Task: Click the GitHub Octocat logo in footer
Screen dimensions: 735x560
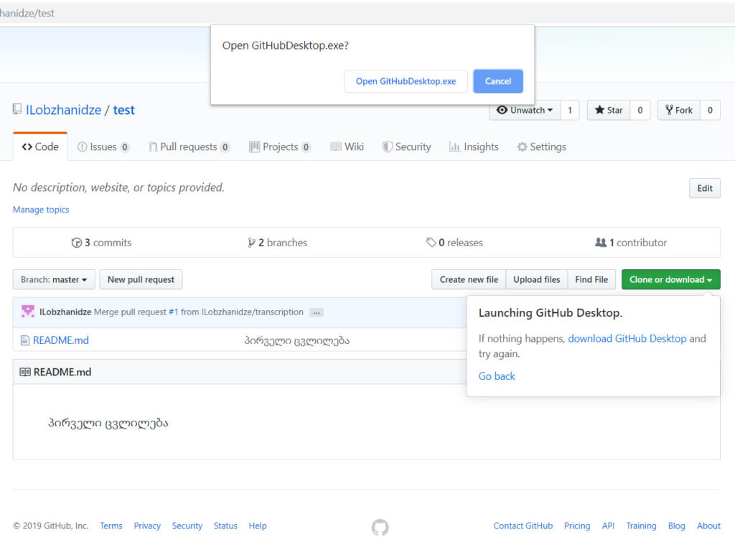Action: click(380, 528)
